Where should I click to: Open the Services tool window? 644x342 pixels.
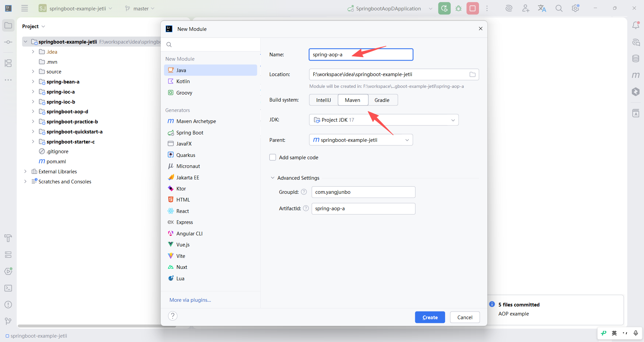[x=8, y=255]
